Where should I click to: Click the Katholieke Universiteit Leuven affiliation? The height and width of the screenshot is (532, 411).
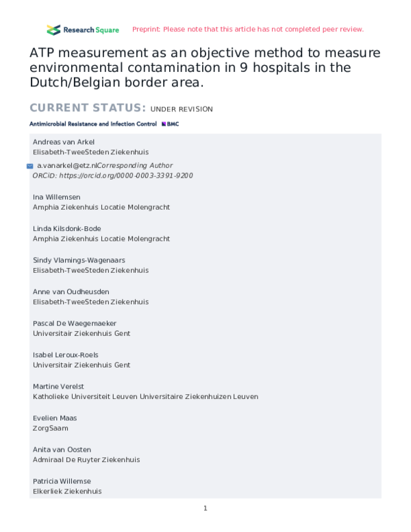pos(145,397)
